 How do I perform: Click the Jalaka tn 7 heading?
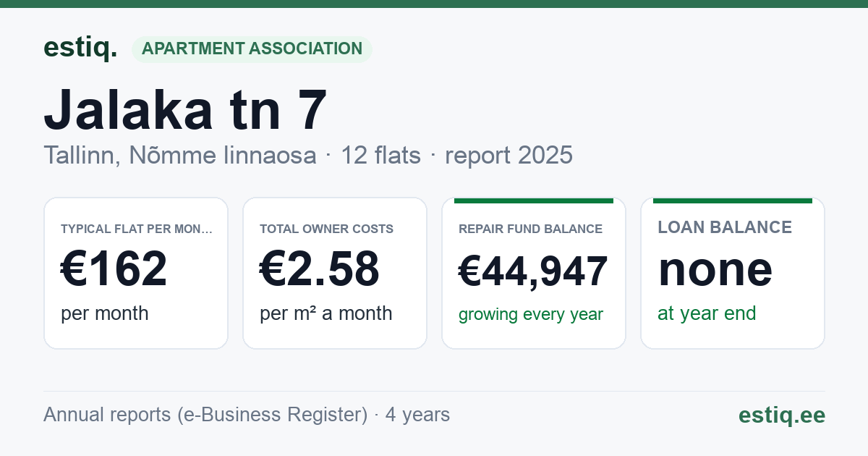coord(186,109)
